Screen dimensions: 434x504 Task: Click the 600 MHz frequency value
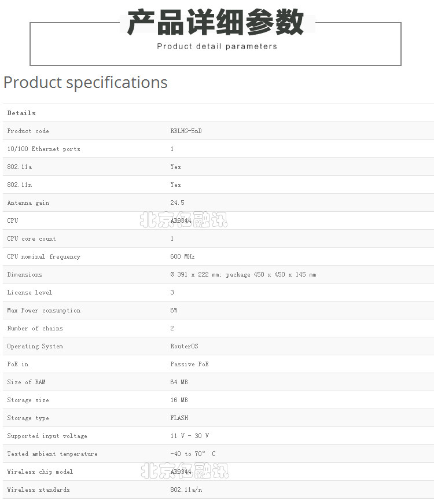coord(182,256)
